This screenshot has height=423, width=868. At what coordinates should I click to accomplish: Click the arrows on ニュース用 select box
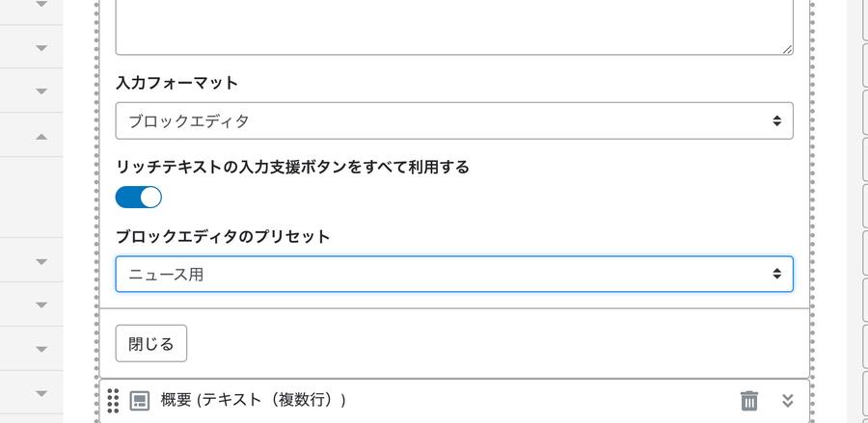click(x=777, y=274)
